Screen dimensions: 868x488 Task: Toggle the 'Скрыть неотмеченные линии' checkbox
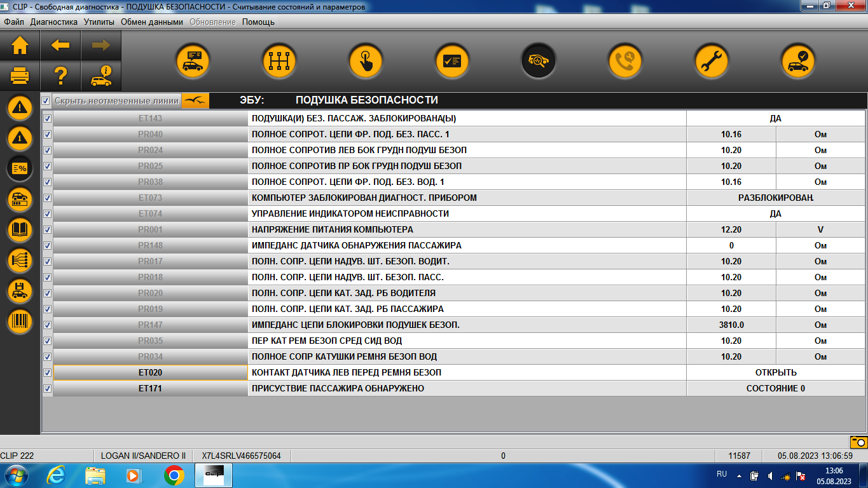(46, 100)
